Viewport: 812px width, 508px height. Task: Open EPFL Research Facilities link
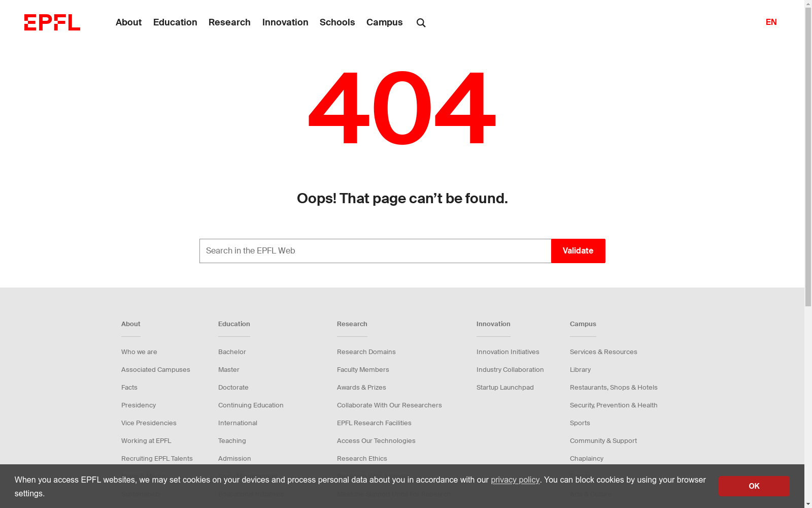(x=374, y=423)
